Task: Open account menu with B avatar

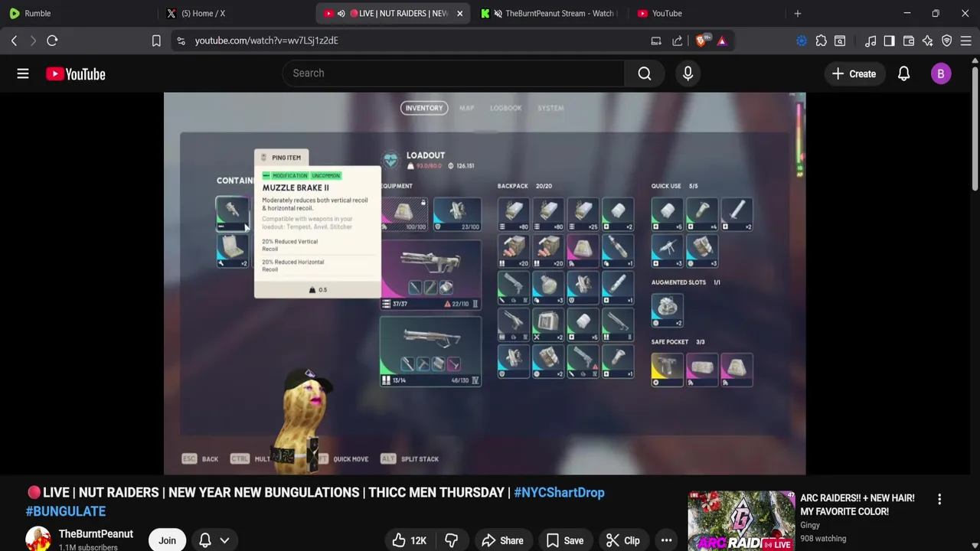Action: [941, 73]
